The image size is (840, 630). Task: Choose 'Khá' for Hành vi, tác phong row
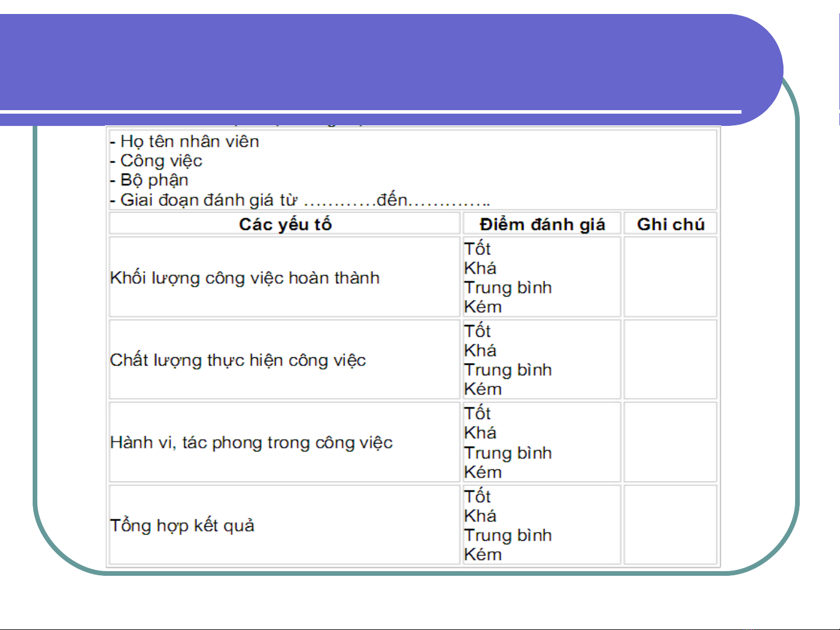coord(480,432)
